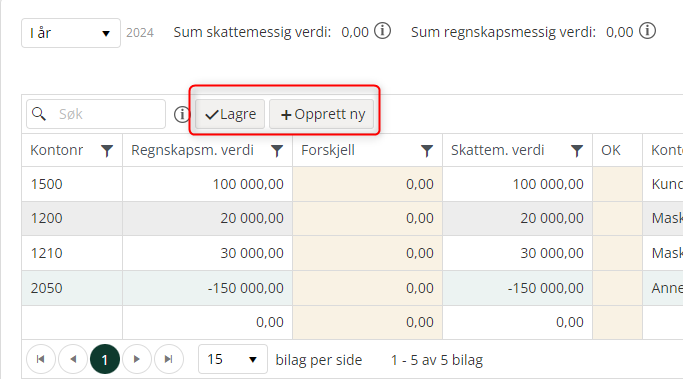This screenshot has height=379, width=683.
Task: Open the 'I år' period dropdown
Action: coord(71,33)
